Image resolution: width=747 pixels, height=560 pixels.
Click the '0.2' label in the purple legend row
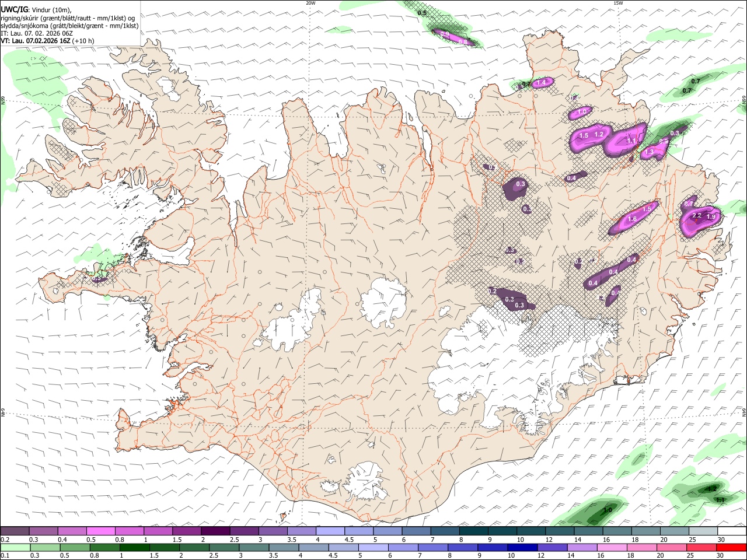(5, 540)
